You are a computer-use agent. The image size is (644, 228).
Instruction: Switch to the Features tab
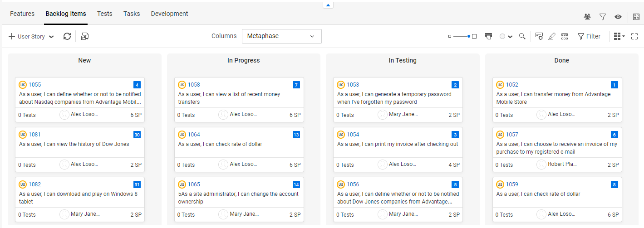pyautogui.click(x=22, y=14)
